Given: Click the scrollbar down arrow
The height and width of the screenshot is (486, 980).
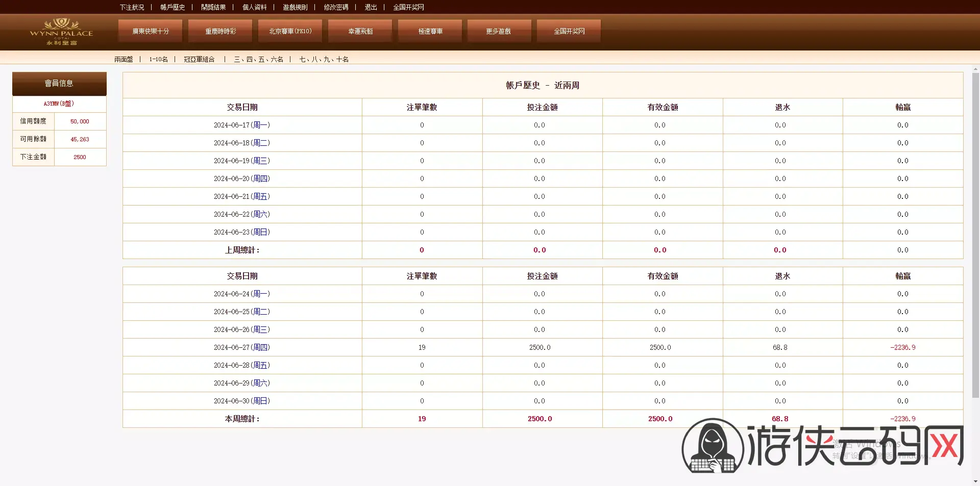Looking at the screenshot, I should click(x=975, y=481).
